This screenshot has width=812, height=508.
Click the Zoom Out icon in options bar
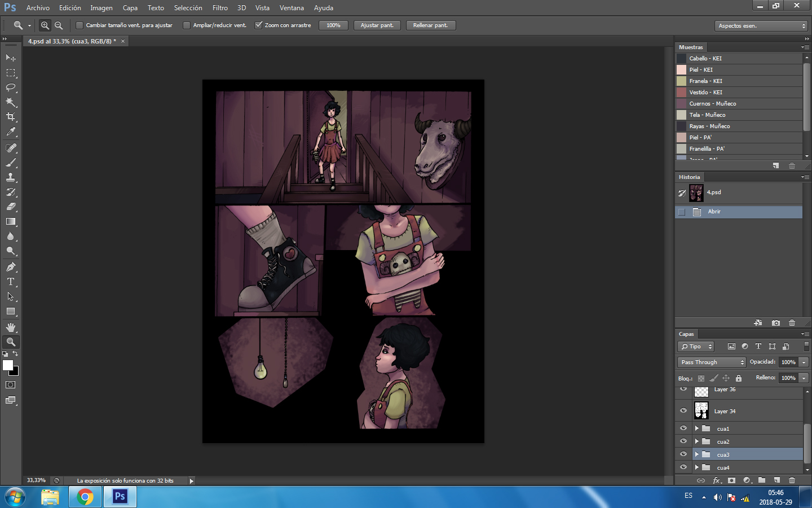59,25
